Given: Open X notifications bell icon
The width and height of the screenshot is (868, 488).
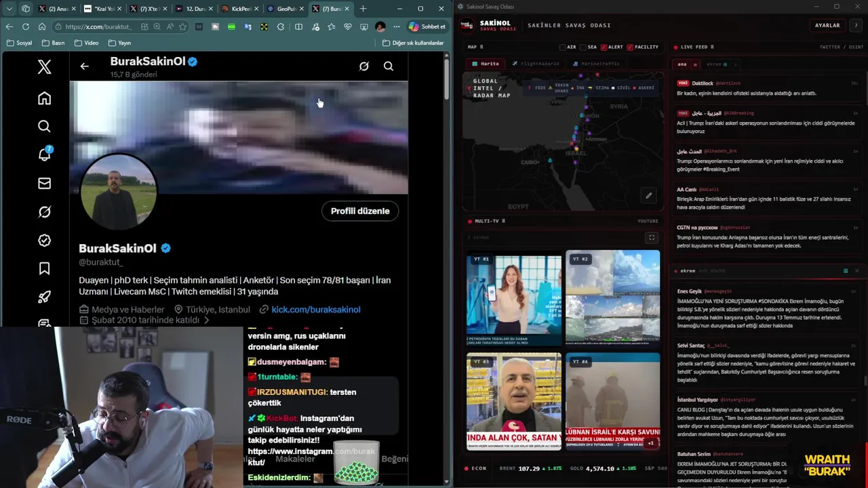Looking at the screenshot, I should (44, 155).
